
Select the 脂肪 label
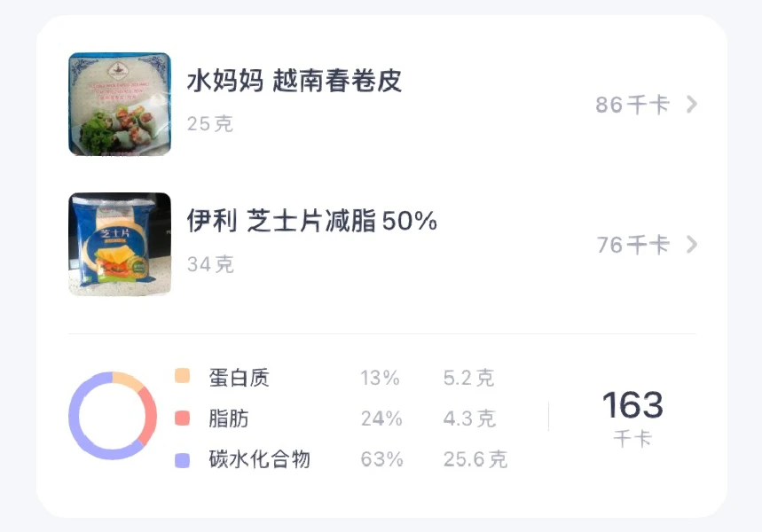point(229,419)
